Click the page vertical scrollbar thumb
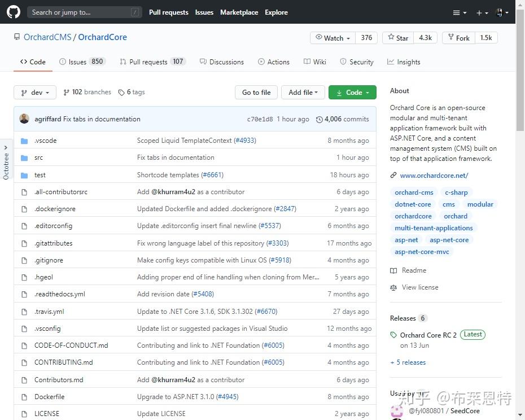Screen dimensions: 525x420 pos(520,71)
